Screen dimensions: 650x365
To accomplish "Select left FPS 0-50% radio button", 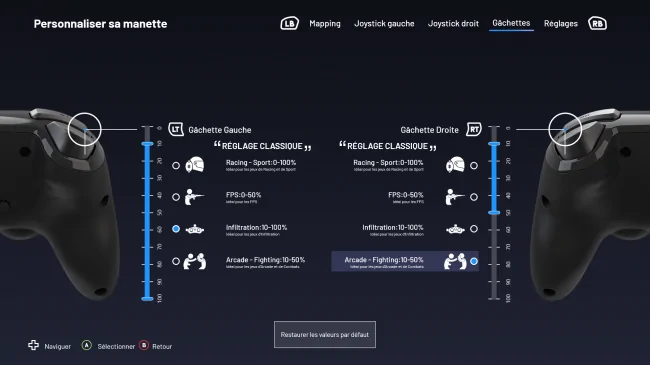I will tap(176, 197).
